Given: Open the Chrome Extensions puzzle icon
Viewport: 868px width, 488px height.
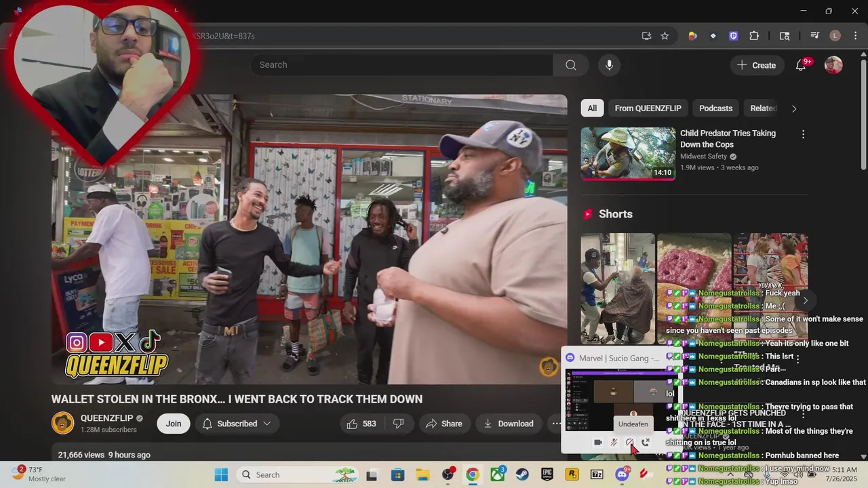Looking at the screenshot, I should pos(754,36).
